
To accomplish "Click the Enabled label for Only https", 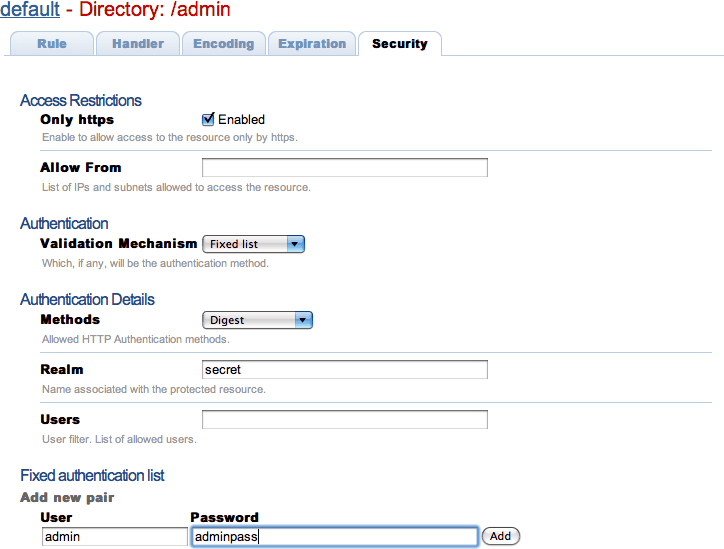I will coord(241,120).
